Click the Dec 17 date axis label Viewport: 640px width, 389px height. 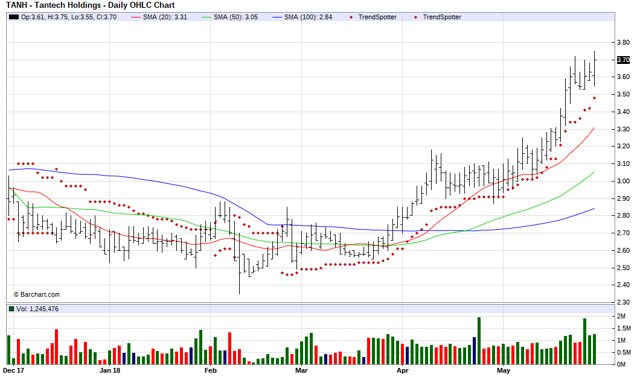tap(13, 371)
